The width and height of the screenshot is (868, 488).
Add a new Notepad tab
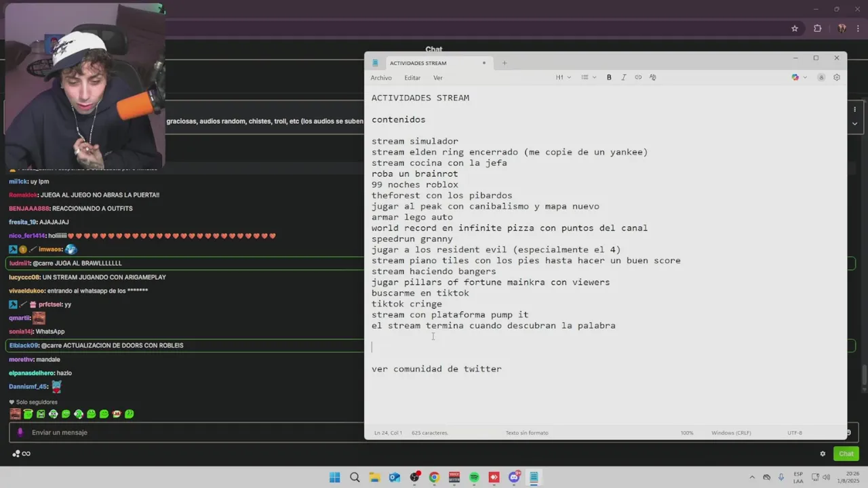click(505, 63)
